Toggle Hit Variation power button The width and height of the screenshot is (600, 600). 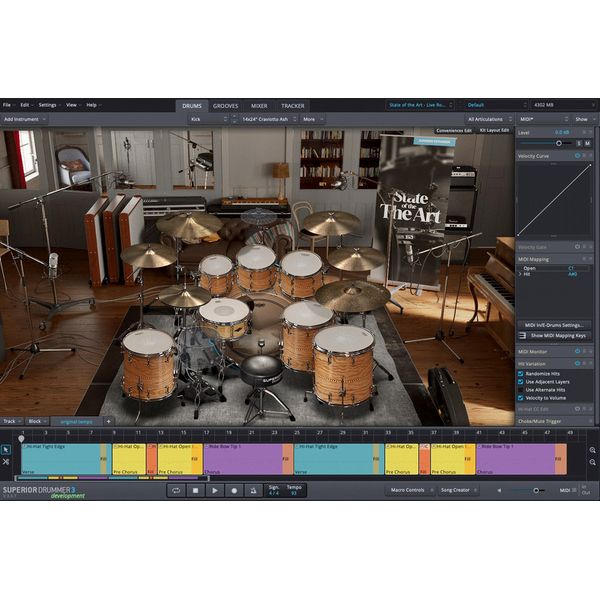(577, 364)
